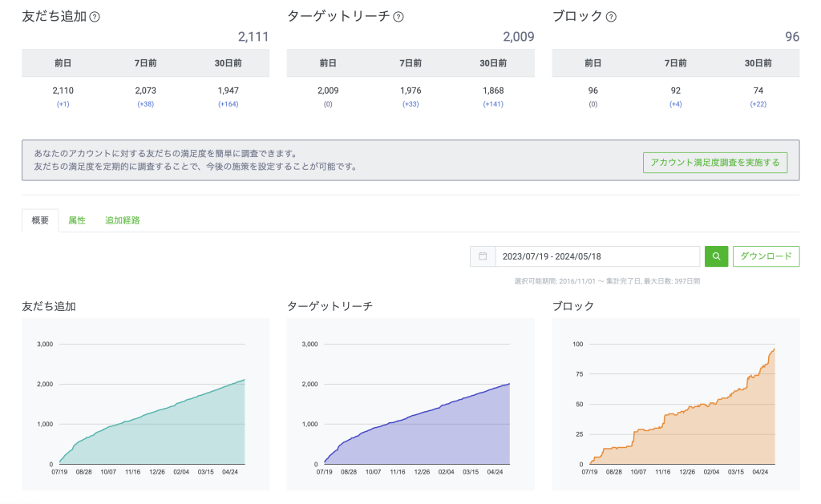
Task: Click the purple ターゲットリーチ area chart
Action: 417,425
